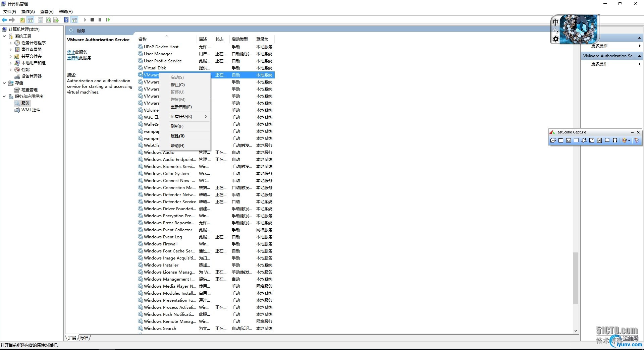Toggle the show/hide console tree icon
The image size is (644, 350).
coord(31,20)
